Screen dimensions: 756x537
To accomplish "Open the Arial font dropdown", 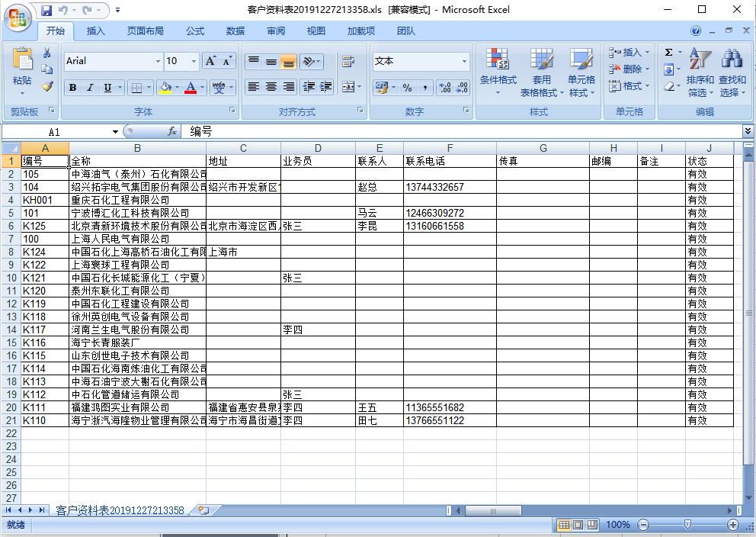I will coord(158,61).
